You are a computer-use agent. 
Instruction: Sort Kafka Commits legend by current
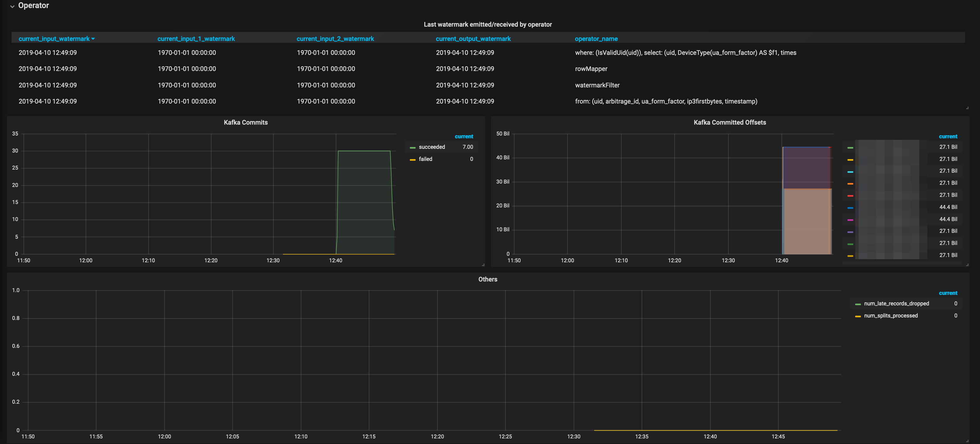pyautogui.click(x=463, y=136)
